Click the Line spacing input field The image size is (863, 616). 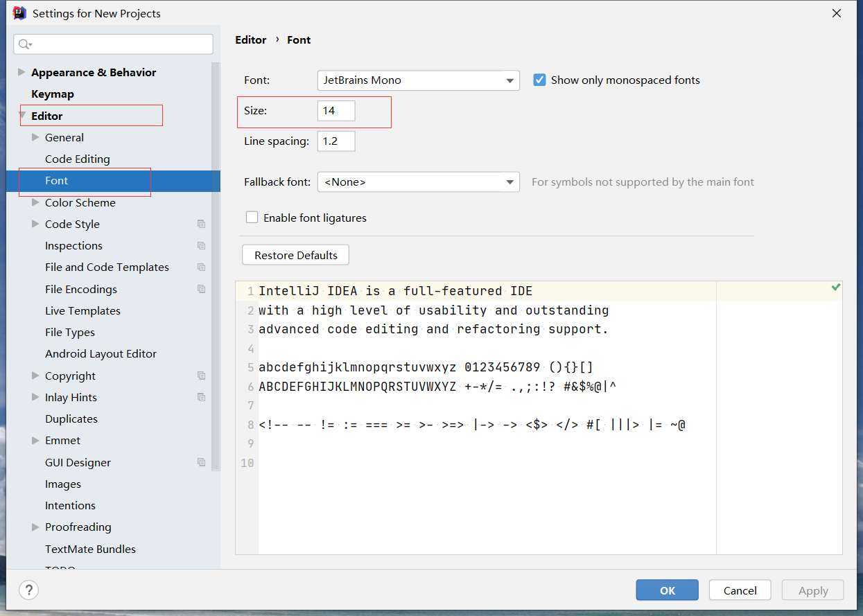pos(336,141)
